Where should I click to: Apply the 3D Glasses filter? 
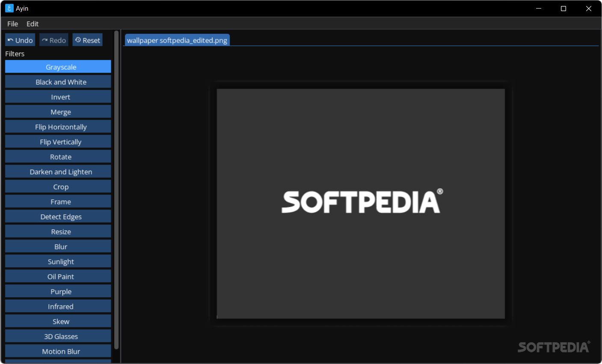coord(58,336)
